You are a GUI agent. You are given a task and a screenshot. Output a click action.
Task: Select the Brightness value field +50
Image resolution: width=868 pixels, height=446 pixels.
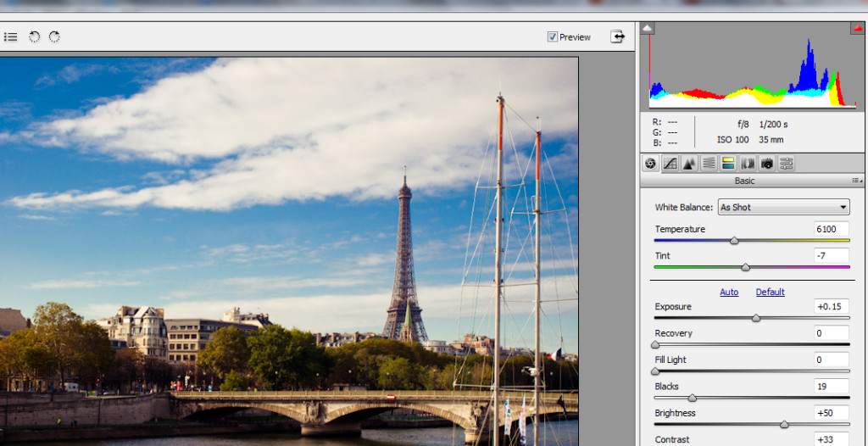[832, 413]
